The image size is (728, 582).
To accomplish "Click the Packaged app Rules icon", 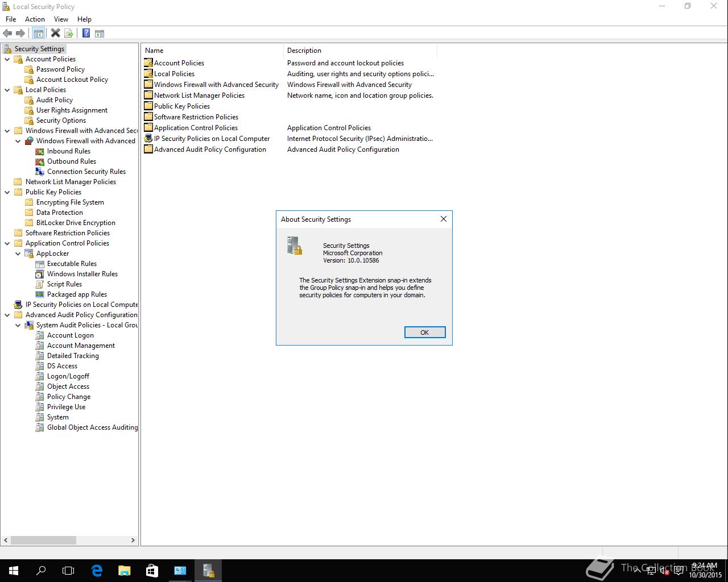I will click(x=40, y=294).
